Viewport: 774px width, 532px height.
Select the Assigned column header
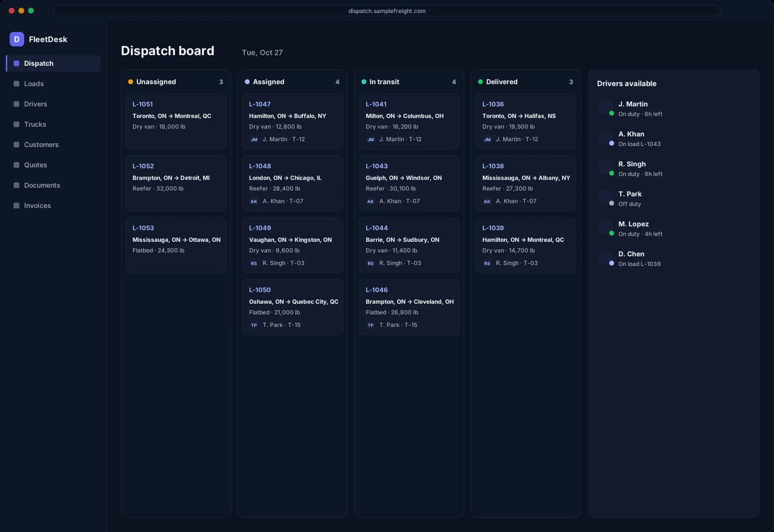coord(292,82)
